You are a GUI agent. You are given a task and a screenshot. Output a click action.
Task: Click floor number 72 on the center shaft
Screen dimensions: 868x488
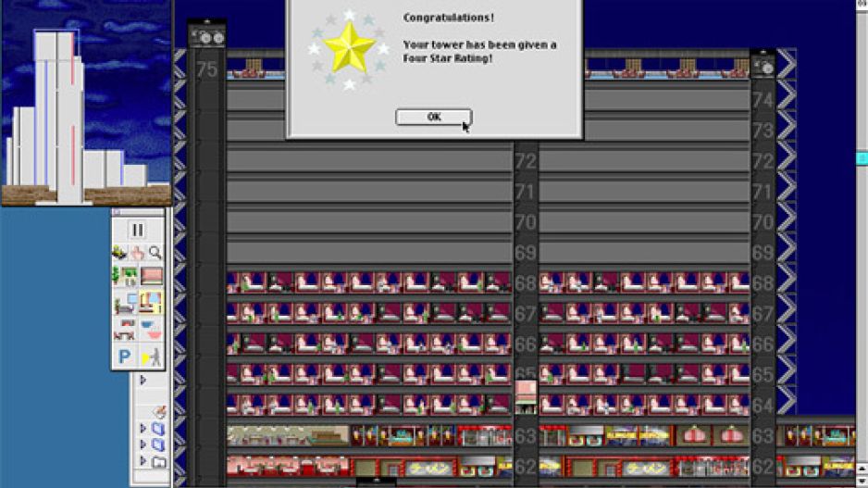click(x=526, y=162)
